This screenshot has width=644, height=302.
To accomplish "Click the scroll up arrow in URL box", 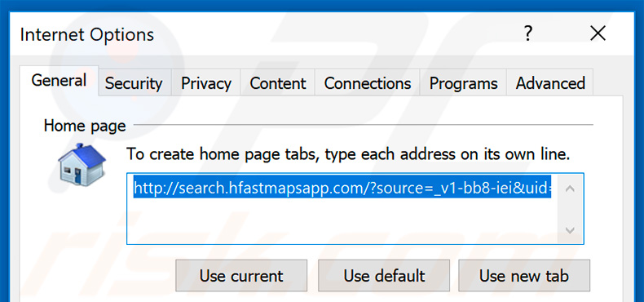I will [570, 189].
